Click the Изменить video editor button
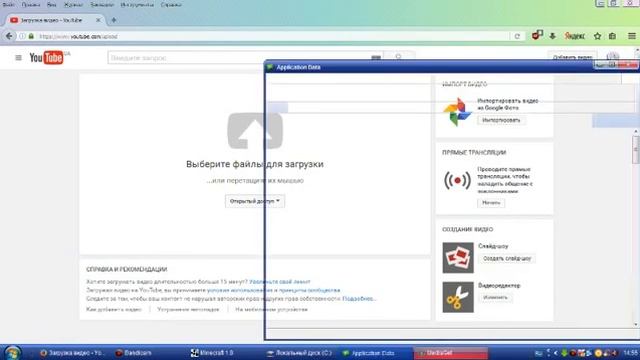Screen dimensions: 640x360 coord(495,298)
